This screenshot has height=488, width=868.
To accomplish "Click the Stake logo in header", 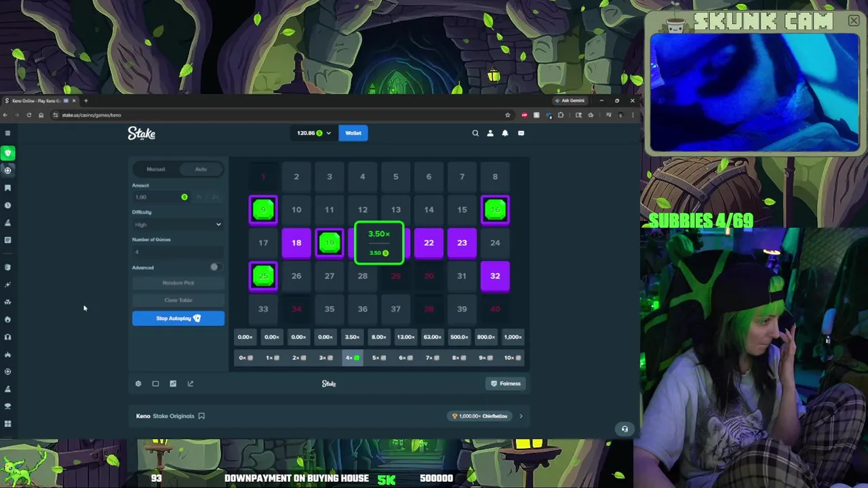I will [142, 134].
